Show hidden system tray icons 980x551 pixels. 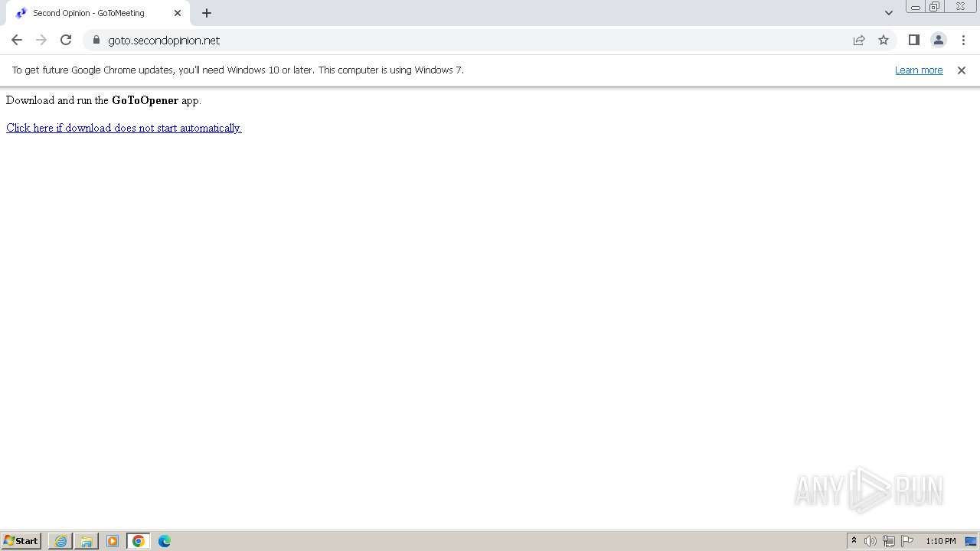point(854,541)
